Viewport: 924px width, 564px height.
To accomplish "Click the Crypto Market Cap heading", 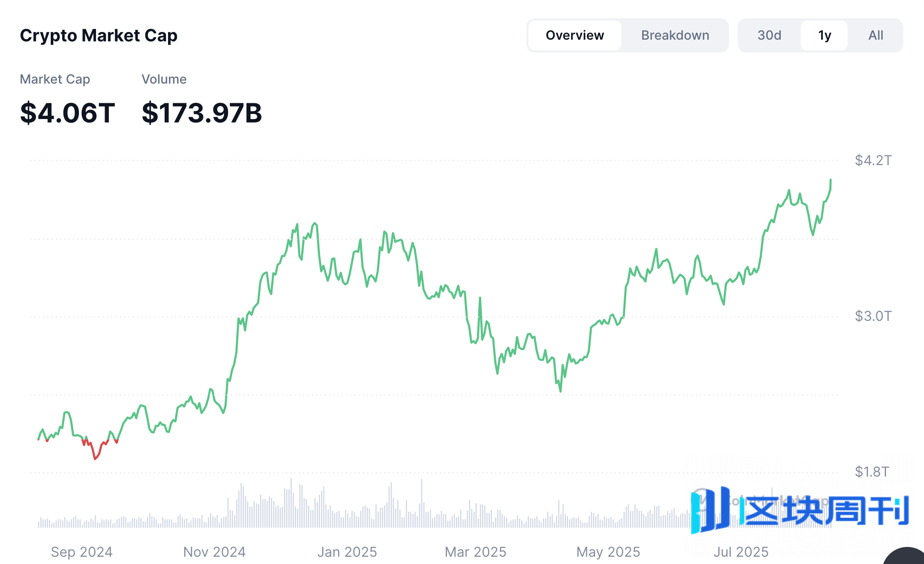I will pyautogui.click(x=99, y=35).
